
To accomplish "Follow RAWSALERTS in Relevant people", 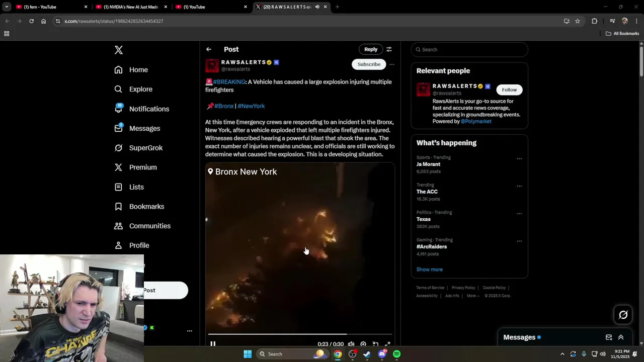I will [x=509, y=89].
